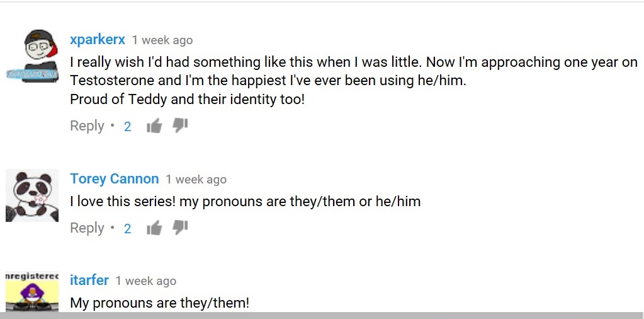Thumbs up Torey Cannon's comment
The width and height of the screenshot is (644, 319).
tap(154, 228)
